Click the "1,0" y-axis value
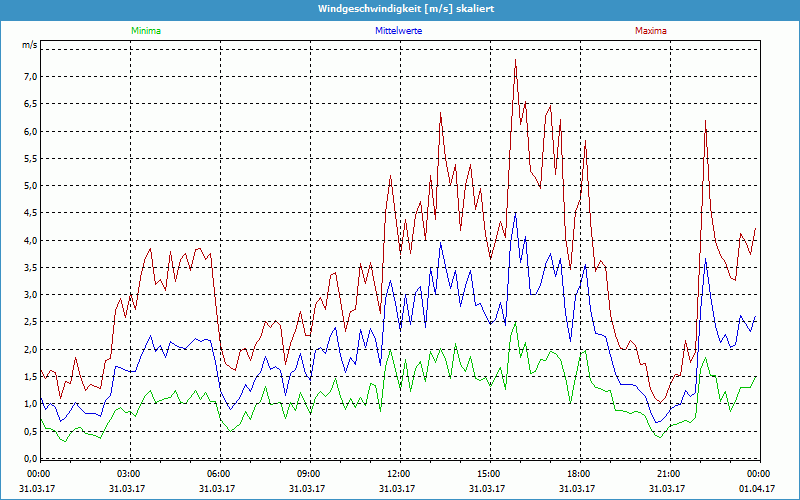 point(31,404)
